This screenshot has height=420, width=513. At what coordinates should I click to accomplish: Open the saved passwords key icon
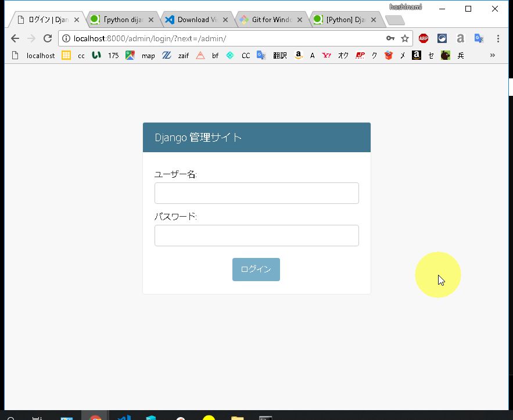point(391,38)
